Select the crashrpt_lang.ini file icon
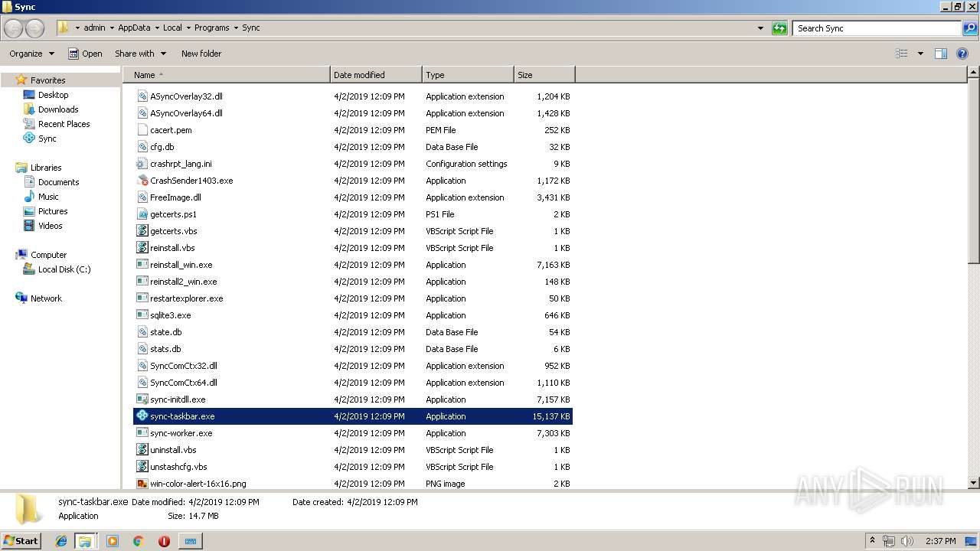This screenshot has height=551, width=980. [142, 163]
